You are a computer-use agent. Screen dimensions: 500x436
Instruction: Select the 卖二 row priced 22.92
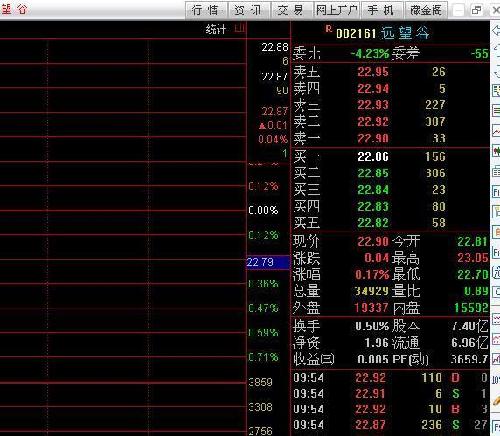[390, 122]
